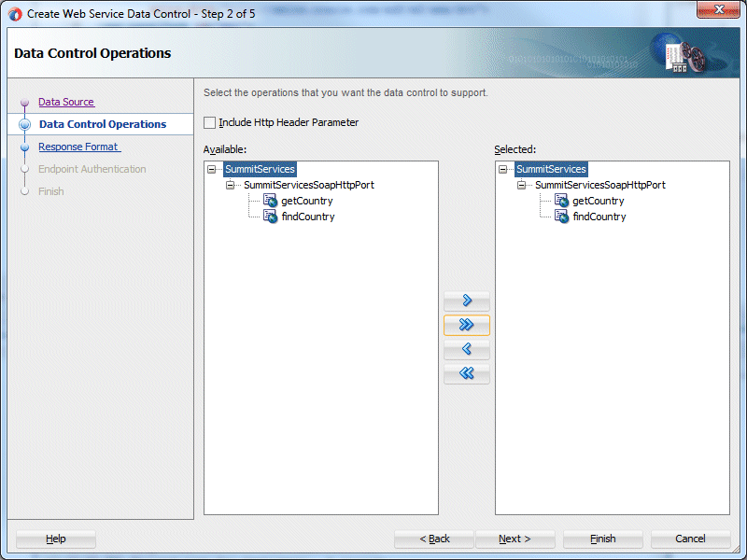Viewport: 747px width, 560px height.
Task: Collapse SummitServices node in Selected tree
Action: tap(502, 169)
